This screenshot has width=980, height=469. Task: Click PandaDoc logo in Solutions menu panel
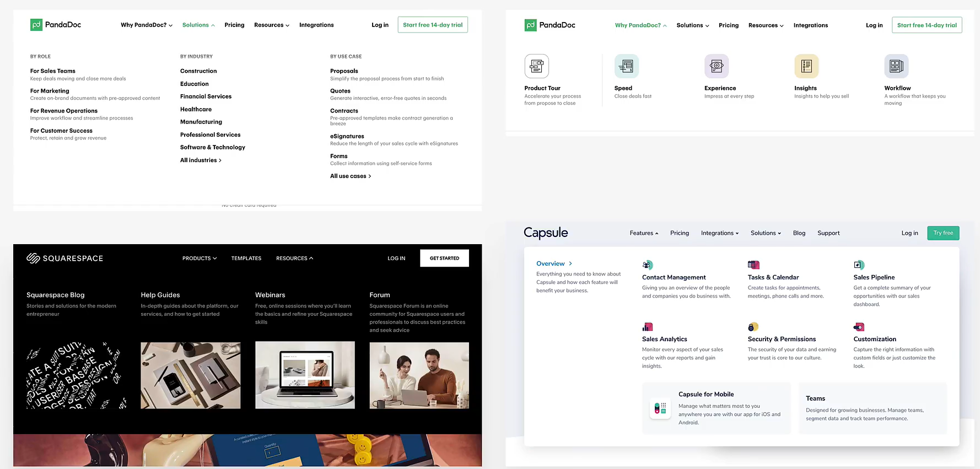pyautogui.click(x=56, y=25)
